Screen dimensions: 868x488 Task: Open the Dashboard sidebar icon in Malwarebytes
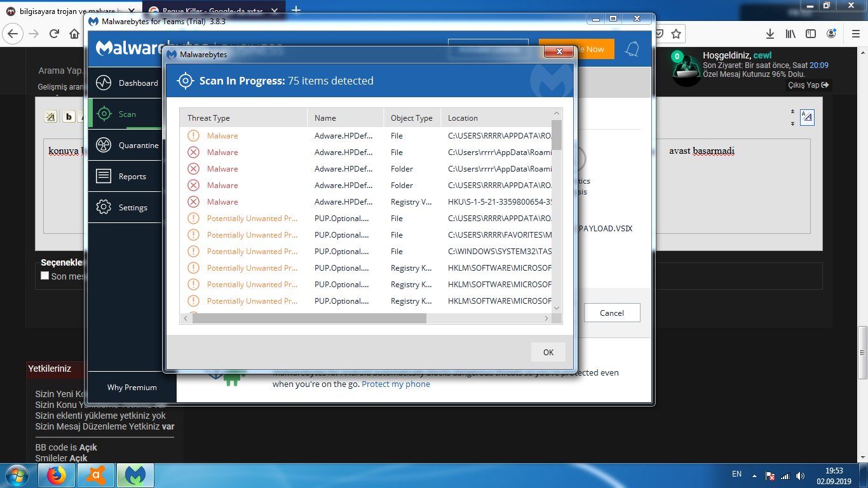[104, 83]
